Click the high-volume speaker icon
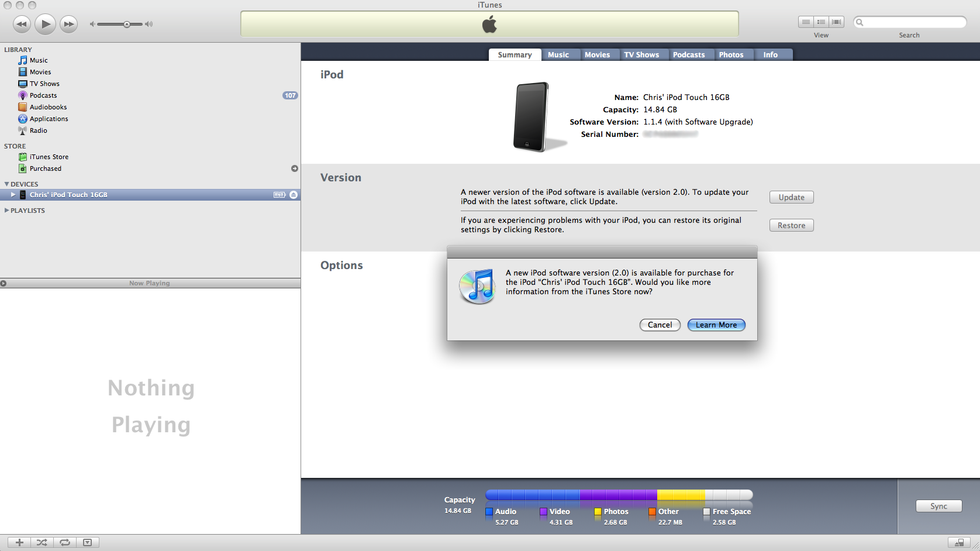980x551 pixels. [x=149, y=24]
